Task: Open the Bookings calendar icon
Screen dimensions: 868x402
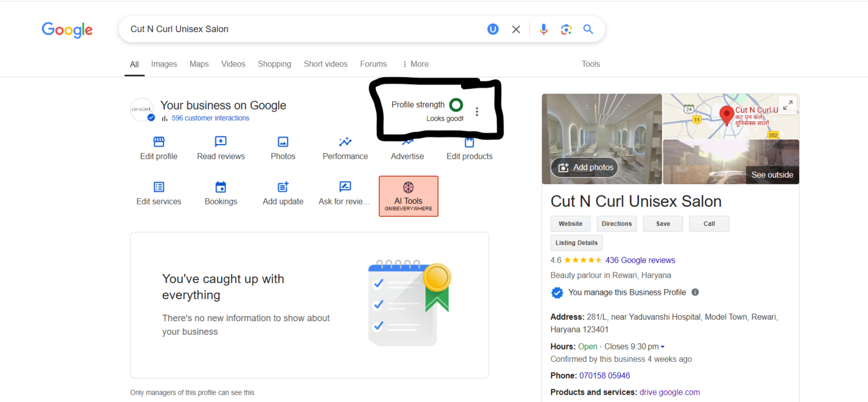Action: [221, 187]
